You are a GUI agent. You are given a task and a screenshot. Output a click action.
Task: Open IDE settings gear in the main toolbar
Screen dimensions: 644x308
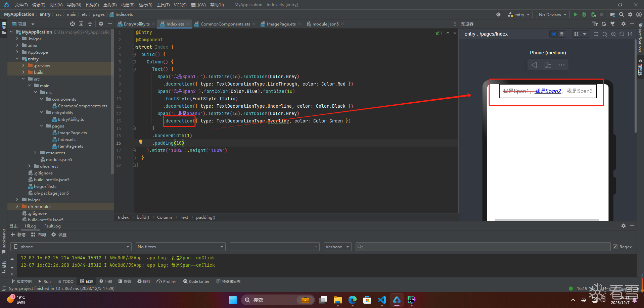[x=630, y=14]
